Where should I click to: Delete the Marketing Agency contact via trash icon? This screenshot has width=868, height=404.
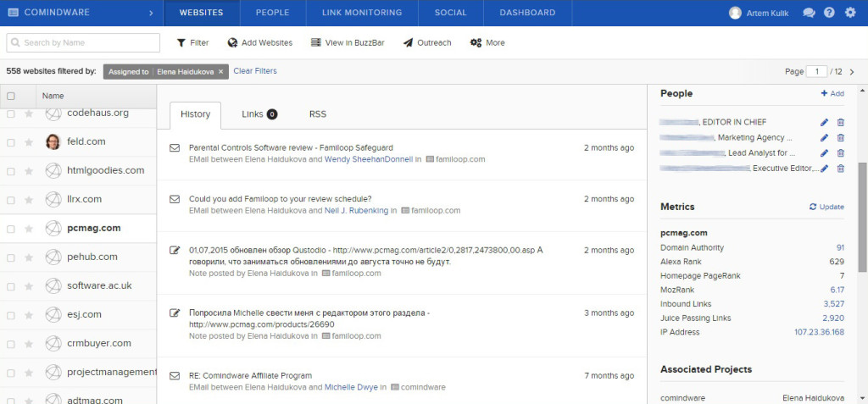(840, 137)
